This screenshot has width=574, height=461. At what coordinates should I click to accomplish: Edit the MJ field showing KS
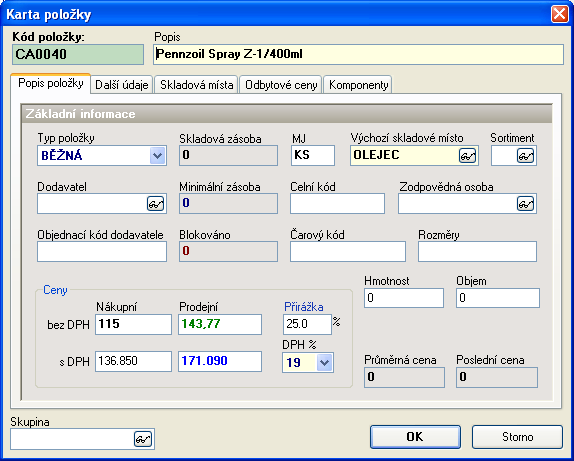(x=313, y=155)
